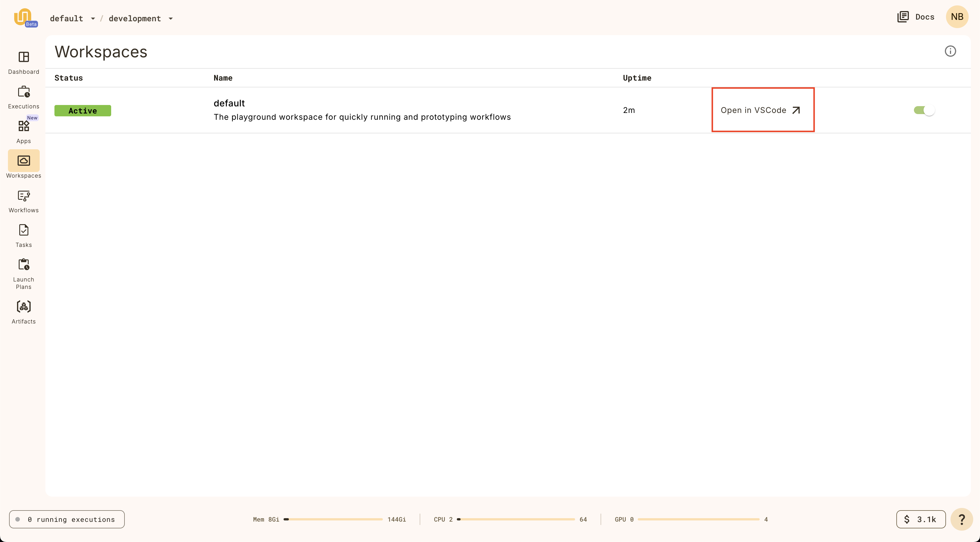Open the Executions sidebar icon
The width and height of the screenshot is (980, 542).
pyautogui.click(x=24, y=92)
